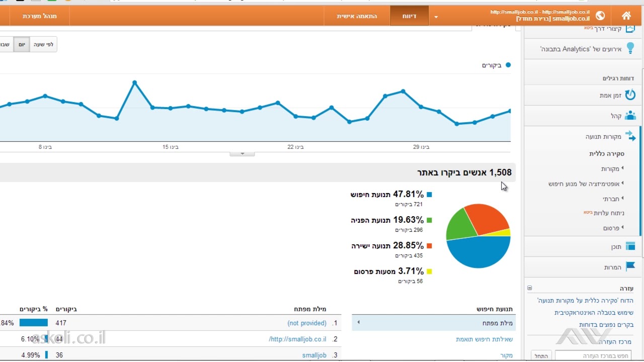Click the 4.99% visits percentage cell

[31, 355]
